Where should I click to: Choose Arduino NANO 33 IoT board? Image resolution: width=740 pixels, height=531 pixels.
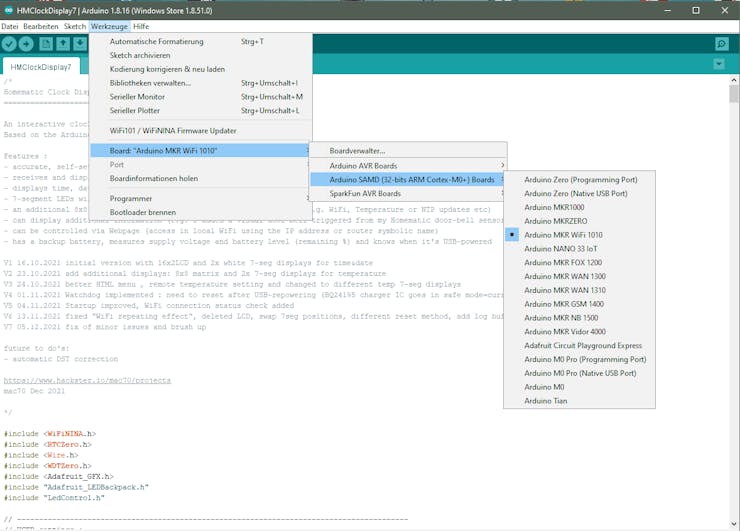560,249
